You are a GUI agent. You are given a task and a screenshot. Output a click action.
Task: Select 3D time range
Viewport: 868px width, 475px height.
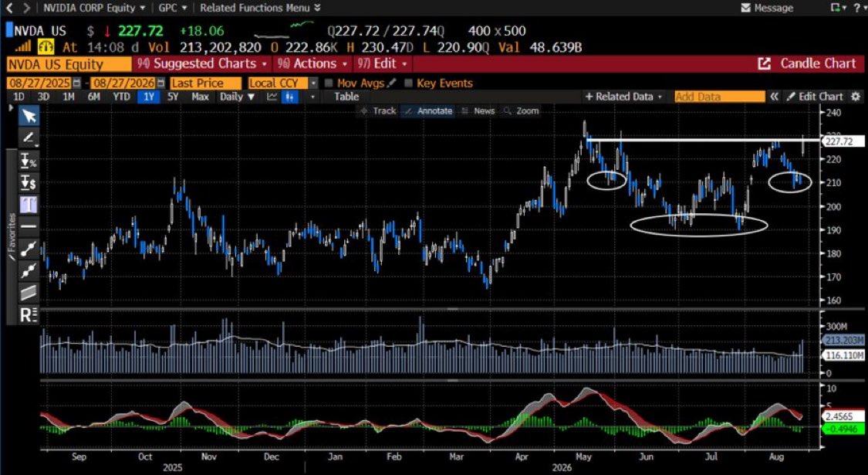(43, 97)
